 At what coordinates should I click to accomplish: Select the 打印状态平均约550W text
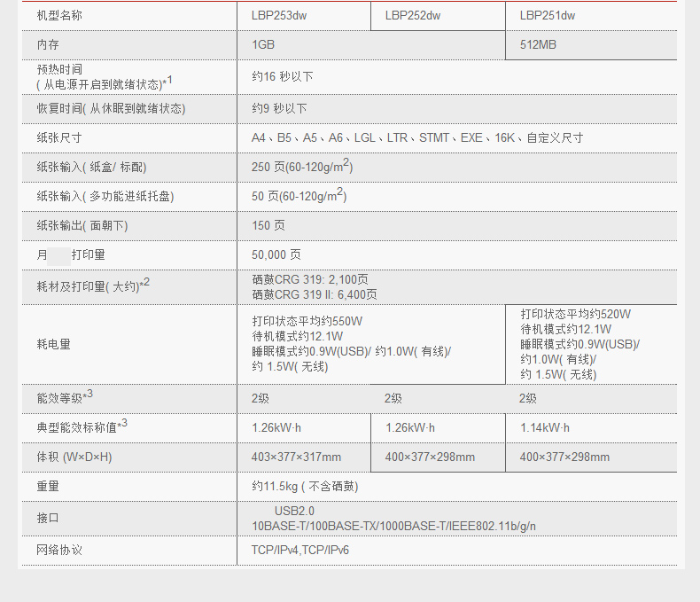[307, 321]
